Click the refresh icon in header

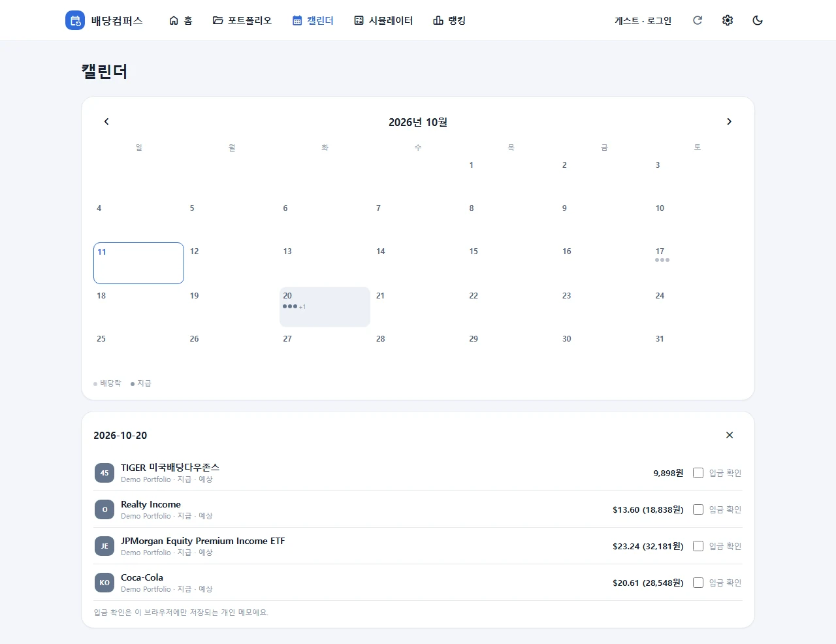pyautogui.click(x=698, y=20)
